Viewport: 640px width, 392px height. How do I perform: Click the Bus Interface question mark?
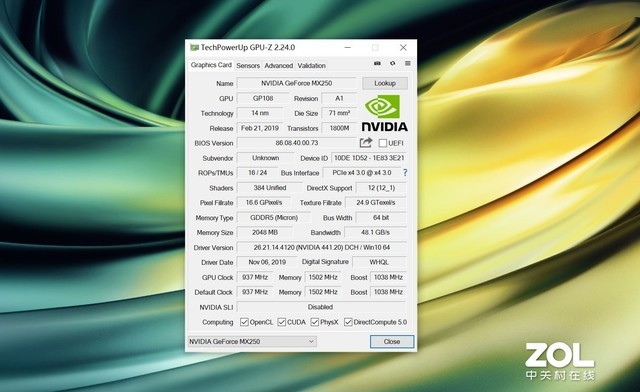pyautogui.click(x=405, y=173)
